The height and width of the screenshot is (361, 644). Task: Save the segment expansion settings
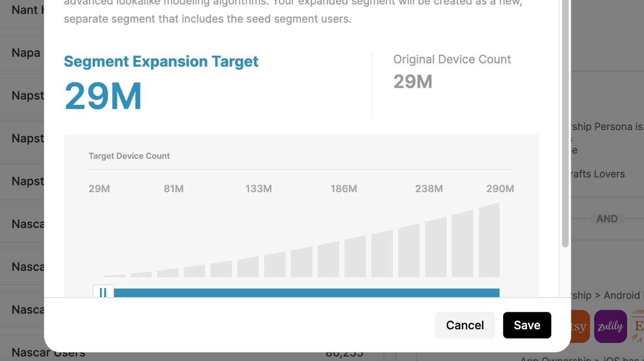[527, 325]
